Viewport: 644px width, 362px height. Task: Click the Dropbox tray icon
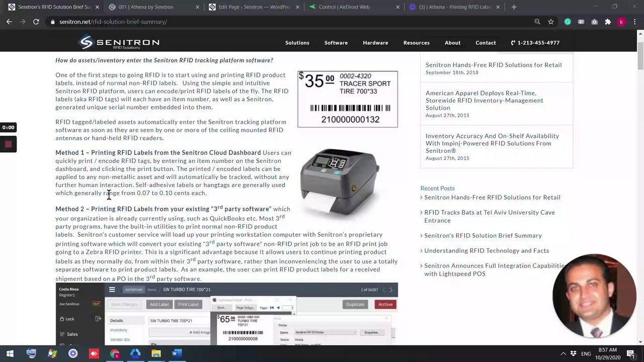[574, 354]
